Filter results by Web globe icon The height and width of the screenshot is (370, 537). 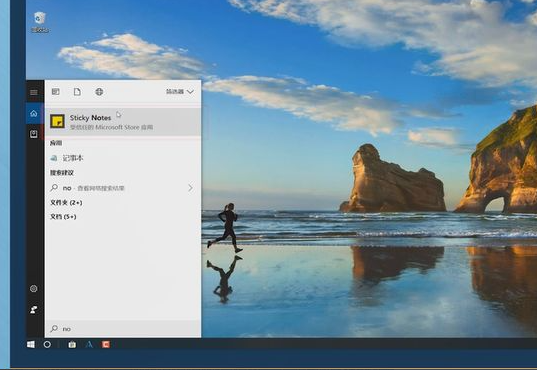click(99, 91)
